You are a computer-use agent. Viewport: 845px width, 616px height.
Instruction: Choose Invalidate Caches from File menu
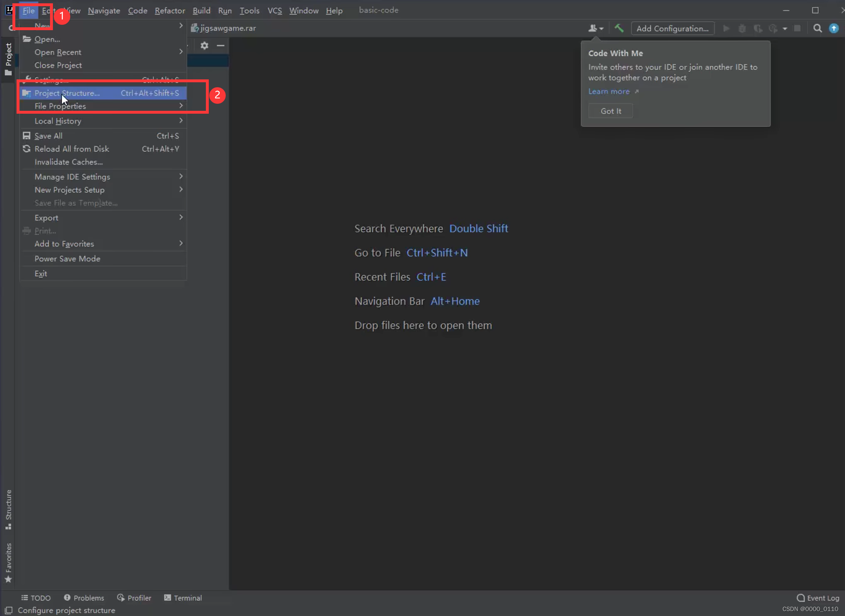69,162
